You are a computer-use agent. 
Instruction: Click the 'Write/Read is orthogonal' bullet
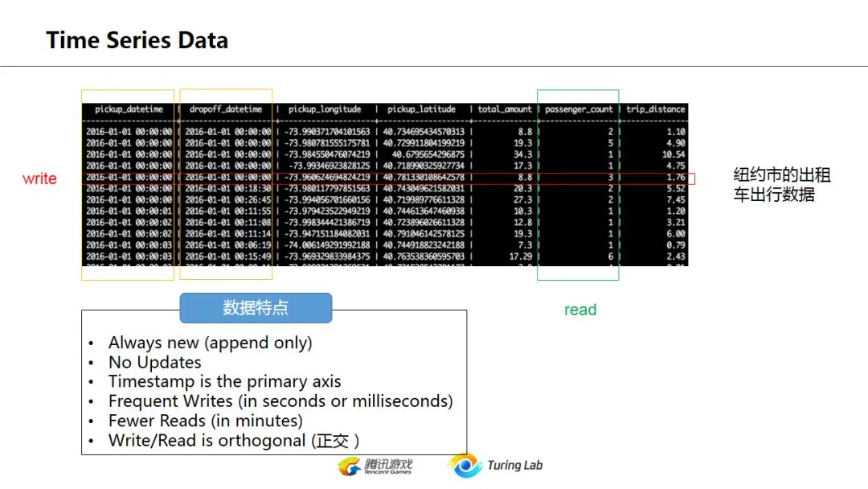(x=234, y=441)
